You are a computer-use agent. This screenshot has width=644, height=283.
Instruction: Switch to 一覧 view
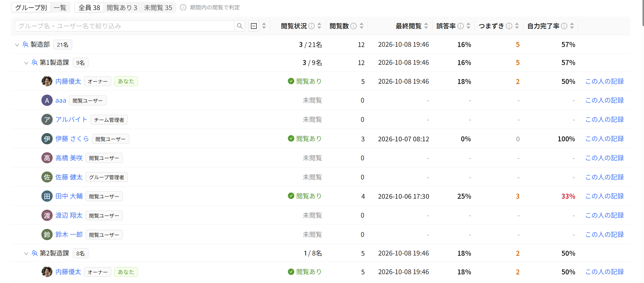(60, 7)
